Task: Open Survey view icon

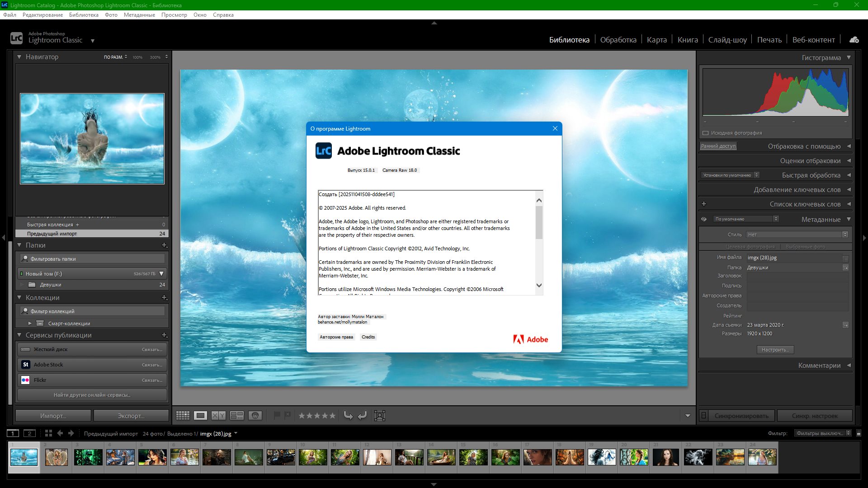Action: tap(236, 416)
